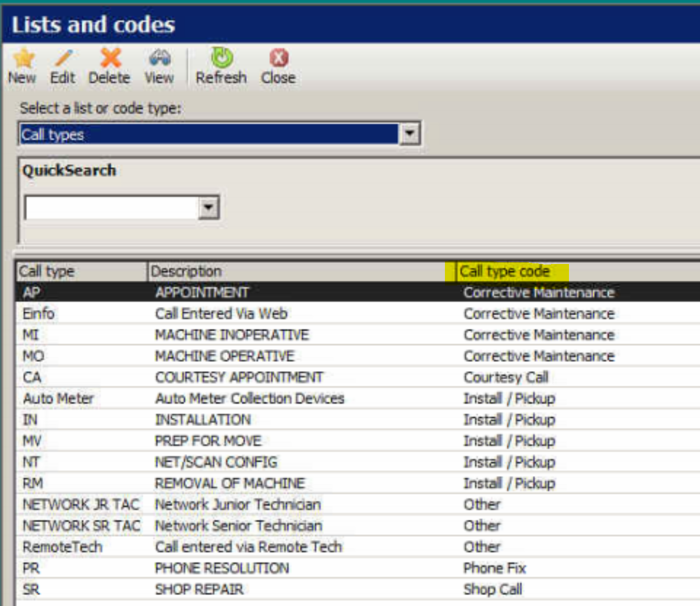This screenshot has height=606, width=700.
Task: Click the Refresh green arrow icon
Action: click(x=221, y=58)
